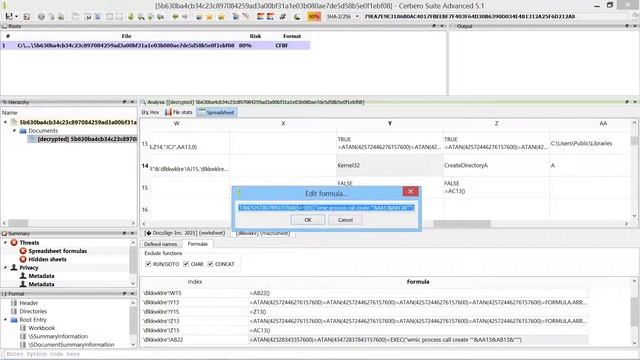The width and height of the screenshot is (640, 360).
Task: Click the Risk column header in Roots
Action: click(x=256, y=36)
